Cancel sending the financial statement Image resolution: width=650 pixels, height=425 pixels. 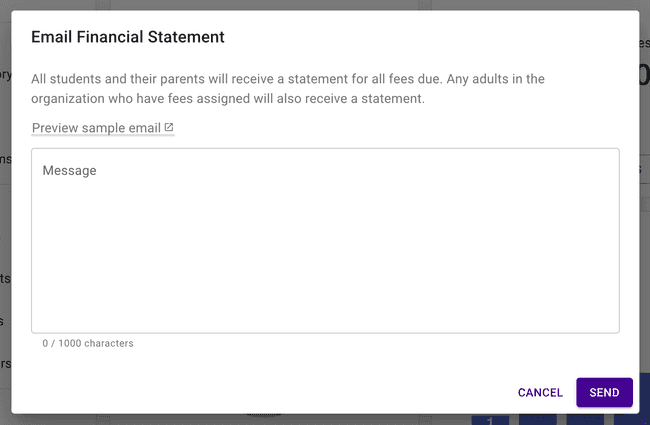[540, 393]
